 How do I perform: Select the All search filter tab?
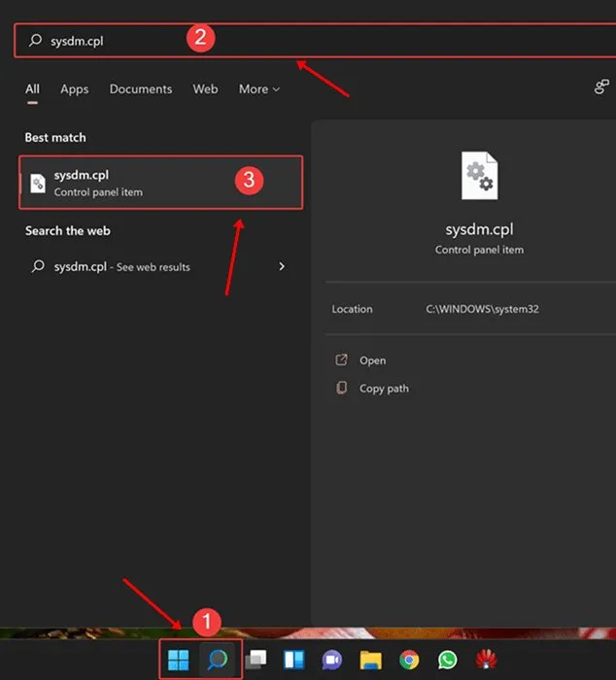tap(32, 89)
